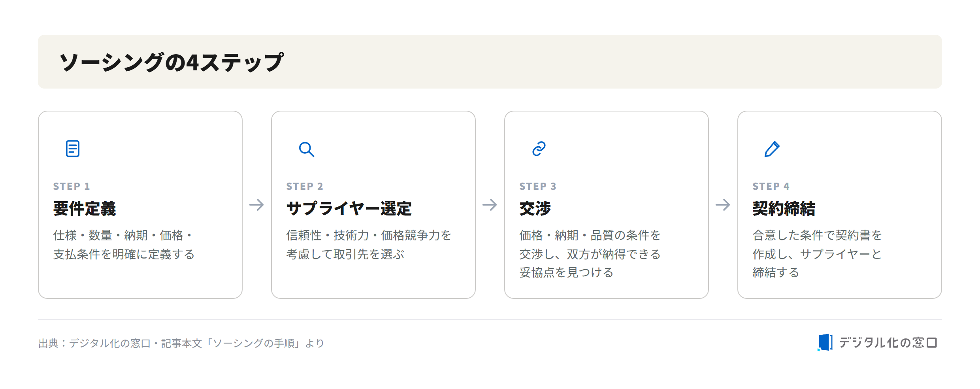Click the デジタル化の窓口 brand name text
The image size is (980, 389).
888,342
